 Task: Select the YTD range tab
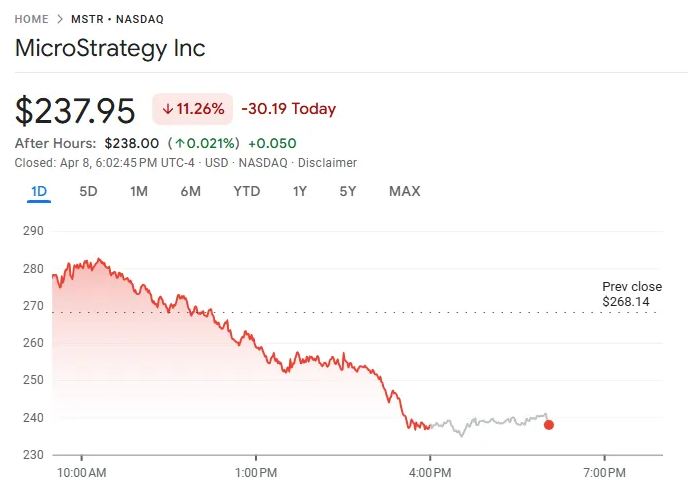[x=246, y=191]
